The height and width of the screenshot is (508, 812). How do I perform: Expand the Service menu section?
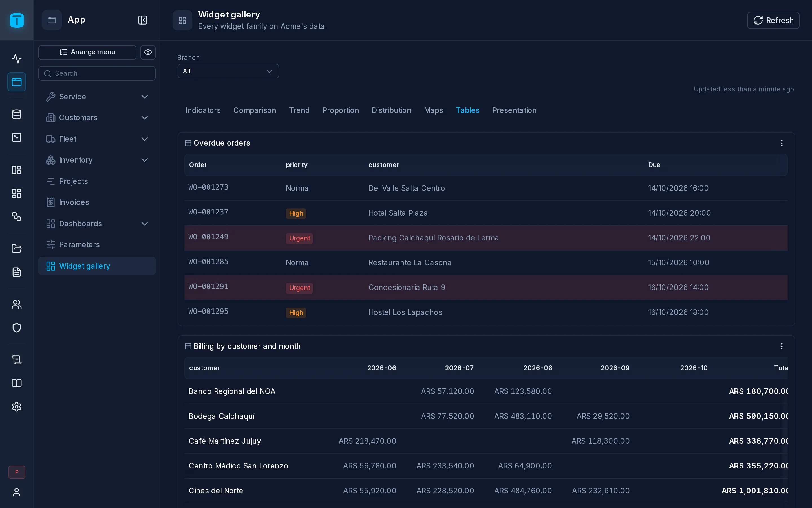(x=97, y=97)
